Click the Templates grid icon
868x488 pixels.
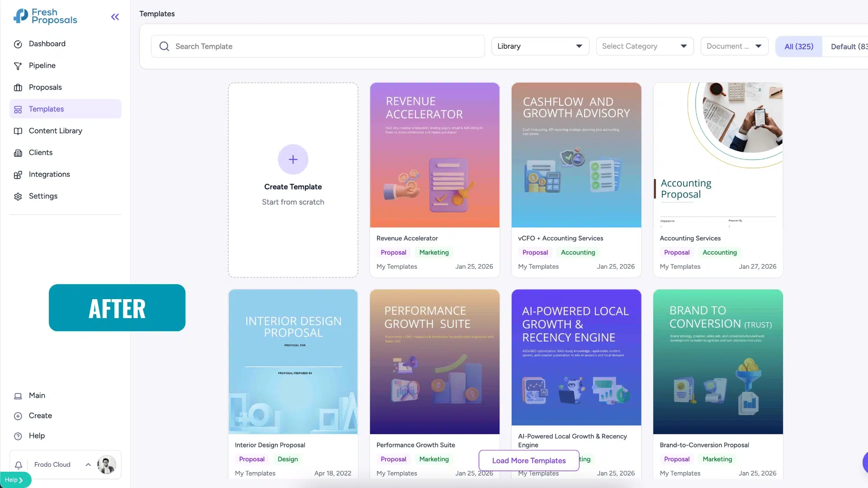[18, 109]
